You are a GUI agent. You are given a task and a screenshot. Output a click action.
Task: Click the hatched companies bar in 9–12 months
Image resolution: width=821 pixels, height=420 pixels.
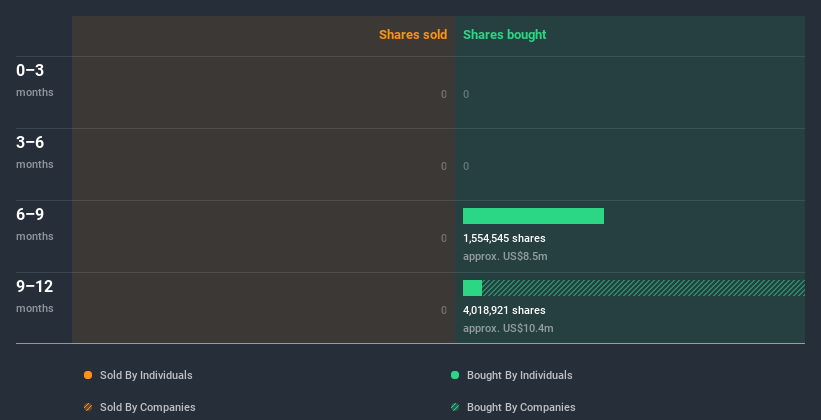click(643, 288)
